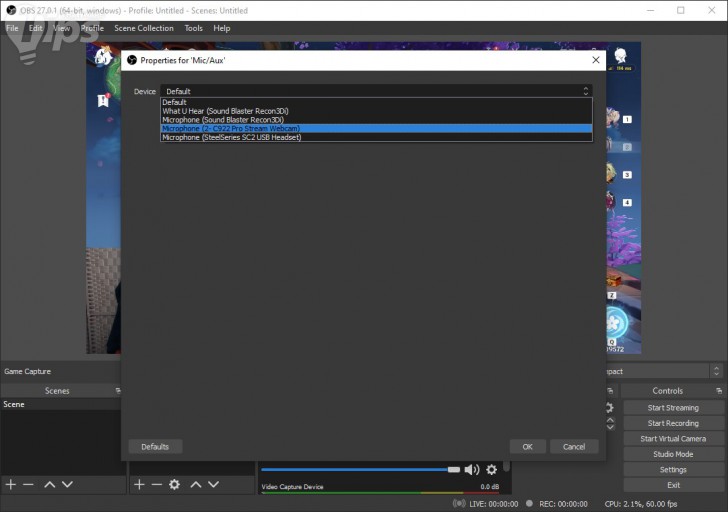The image size is (728, 512).
Task: Pick Microphone (SteelSeries SC2 USB Headset)
Action: [x=376, y=137]
